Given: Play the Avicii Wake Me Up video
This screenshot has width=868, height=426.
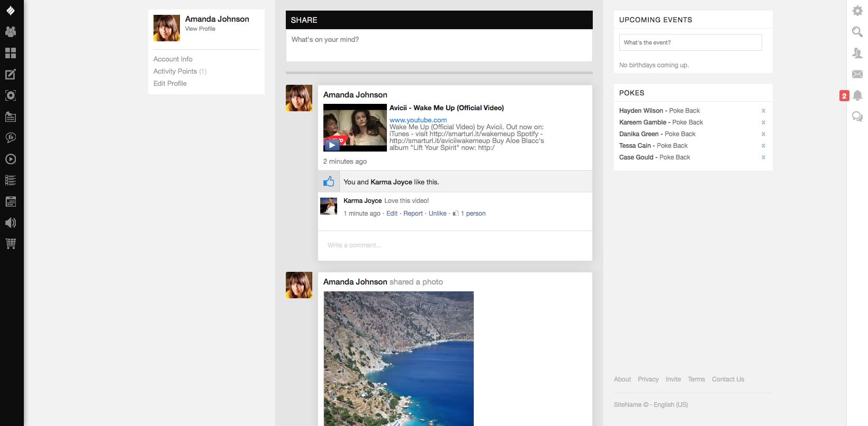Looking at the screenshot, I should 332,145.
